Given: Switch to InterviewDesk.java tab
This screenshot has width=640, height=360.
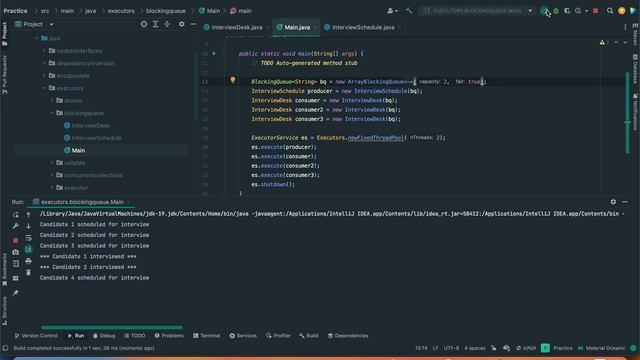Looking at the screenshot, I should coord(236,27).
